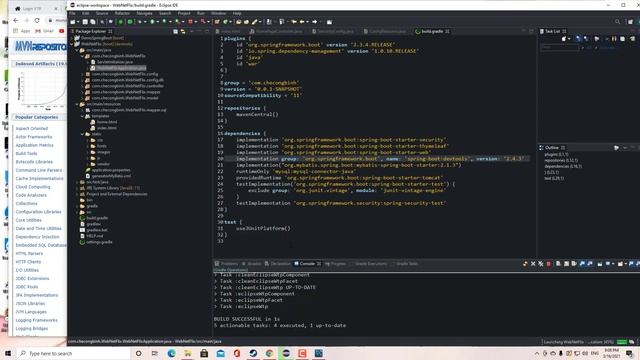The width and height of the screenshot is (640, 360).
Task: Remove launch using console X icon
Action: click(x=533, y=264)
